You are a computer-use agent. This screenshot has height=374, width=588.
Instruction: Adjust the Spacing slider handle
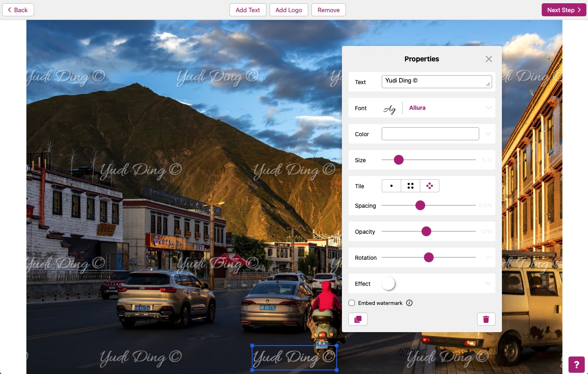(x=420, y=205)
